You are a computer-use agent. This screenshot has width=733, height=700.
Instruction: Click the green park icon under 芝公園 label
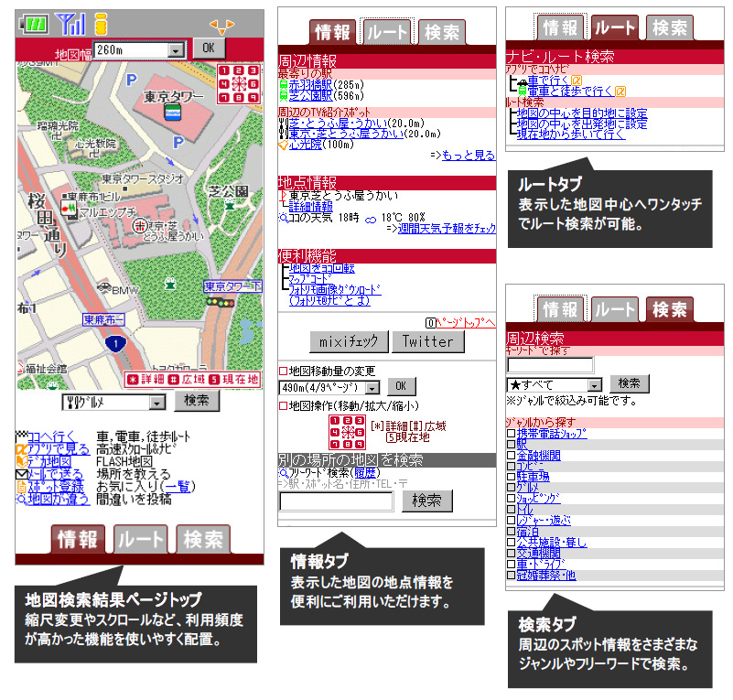coord(230,205)
